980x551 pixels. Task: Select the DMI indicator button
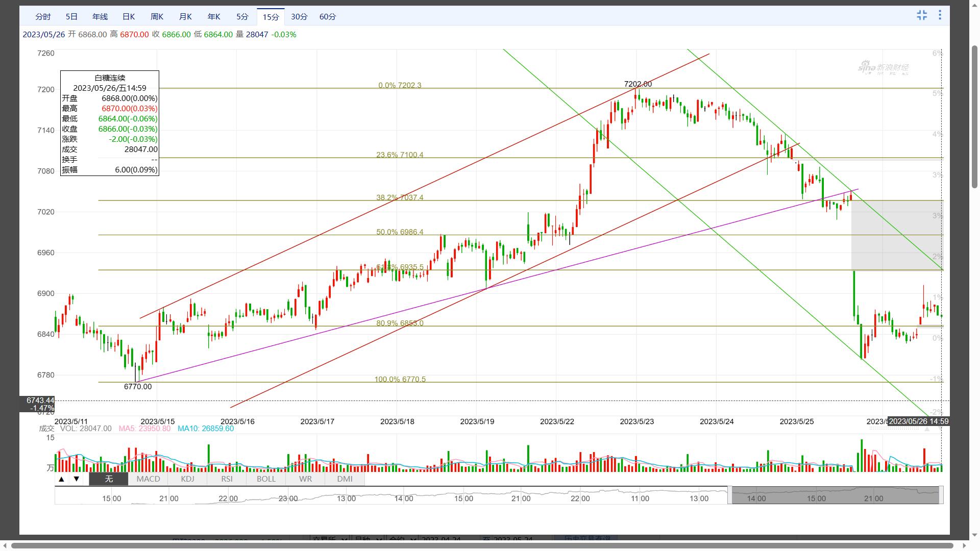tap(345, 479)
